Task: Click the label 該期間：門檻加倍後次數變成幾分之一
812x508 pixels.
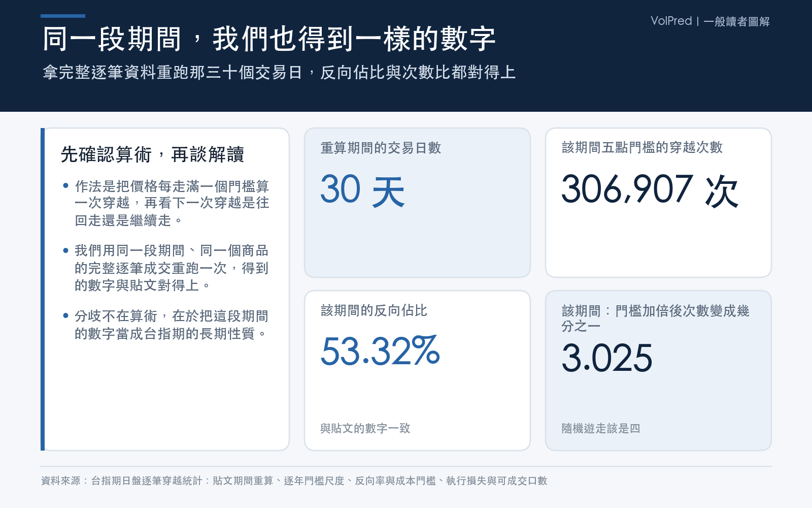Action: click(x=655, y=318)
